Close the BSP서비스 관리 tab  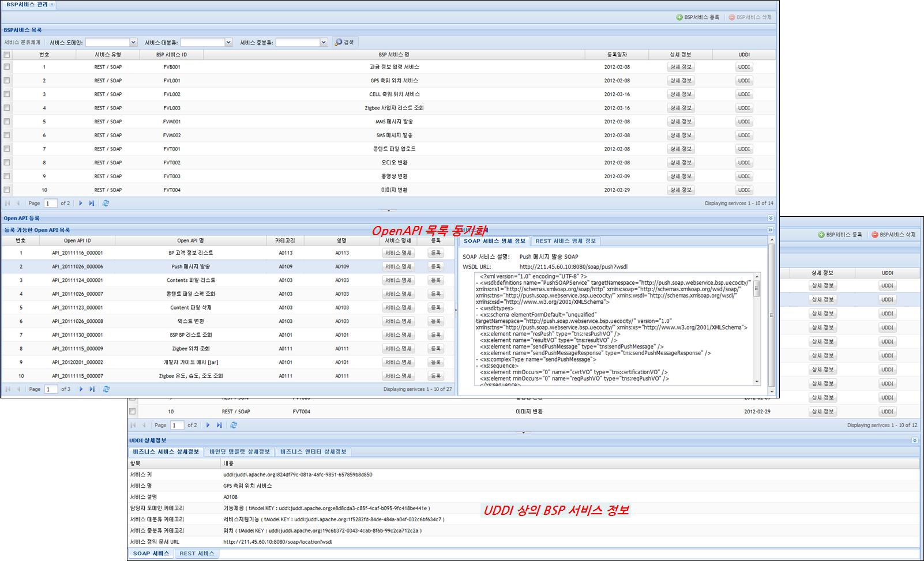[52, 5]
